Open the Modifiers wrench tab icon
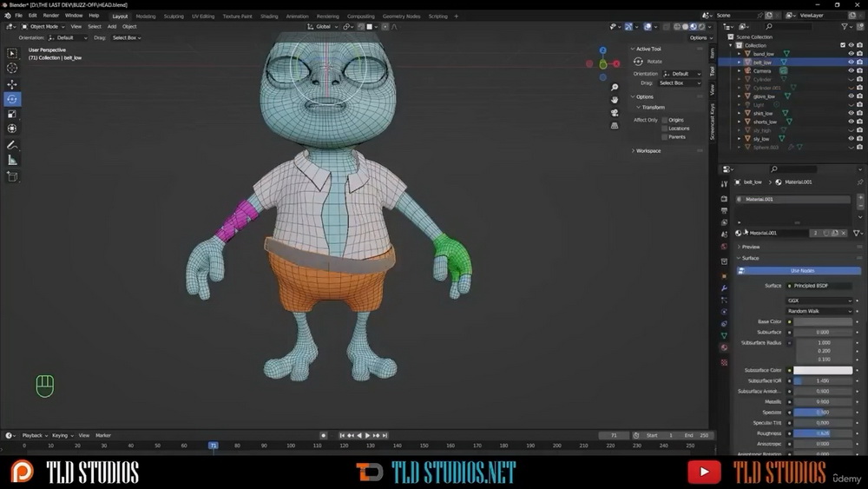 tap(724, 288)
